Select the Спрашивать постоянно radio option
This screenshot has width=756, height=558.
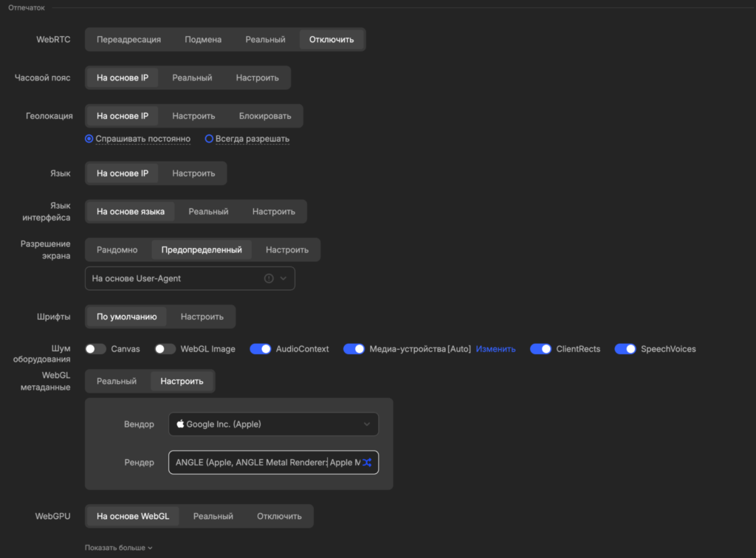tap(89, 139)
